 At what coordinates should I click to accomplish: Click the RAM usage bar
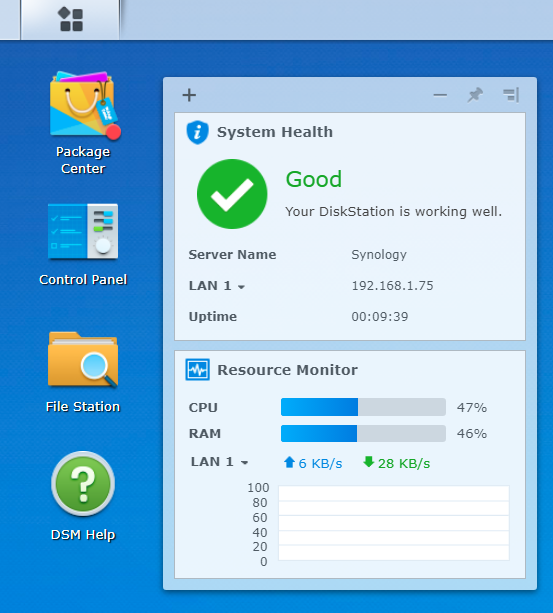click(x=363, y=433)
